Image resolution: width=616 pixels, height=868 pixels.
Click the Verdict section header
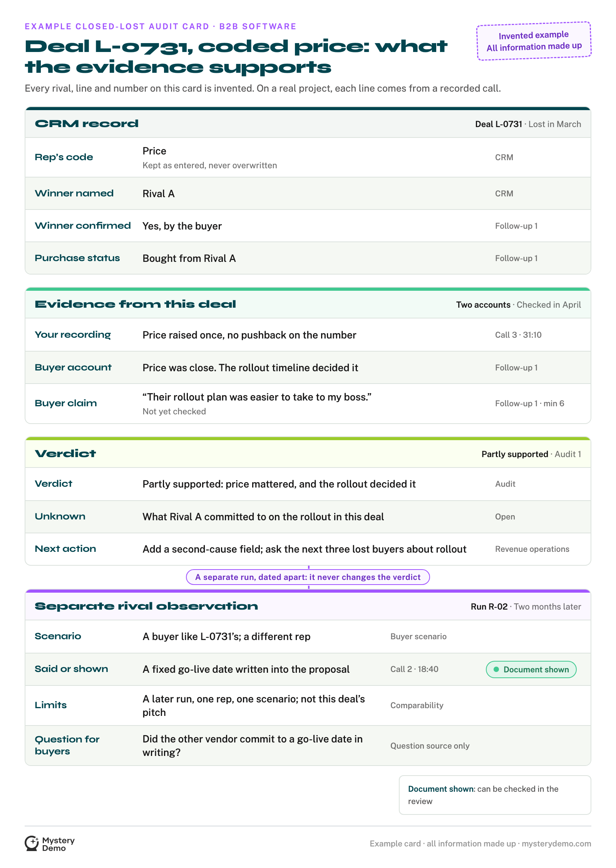(x=308, y=454)
